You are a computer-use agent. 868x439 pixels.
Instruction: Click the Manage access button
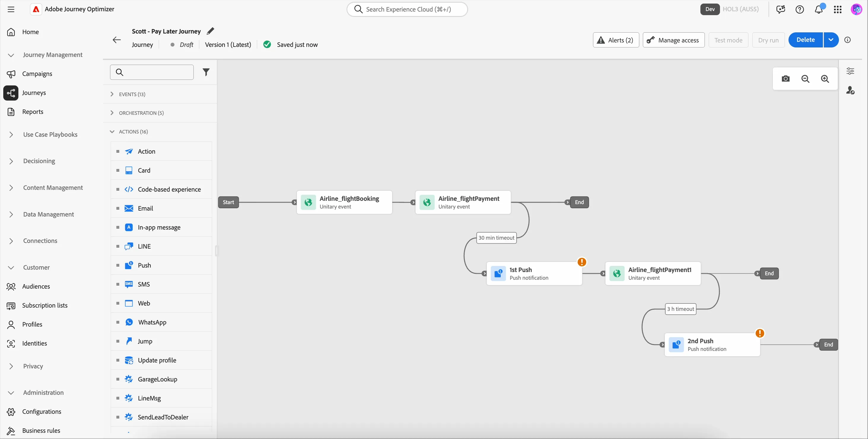tap(673, 40)
